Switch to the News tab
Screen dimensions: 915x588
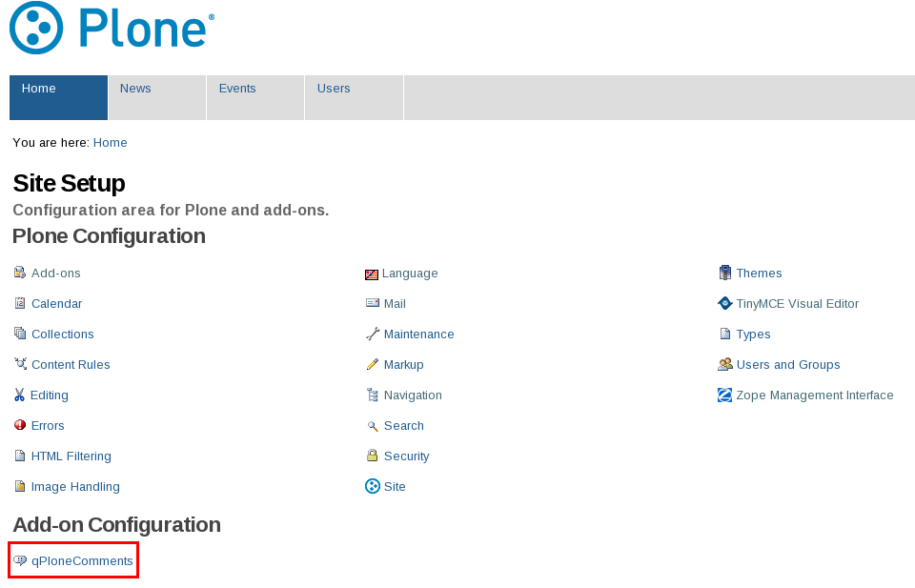[135, 89]
